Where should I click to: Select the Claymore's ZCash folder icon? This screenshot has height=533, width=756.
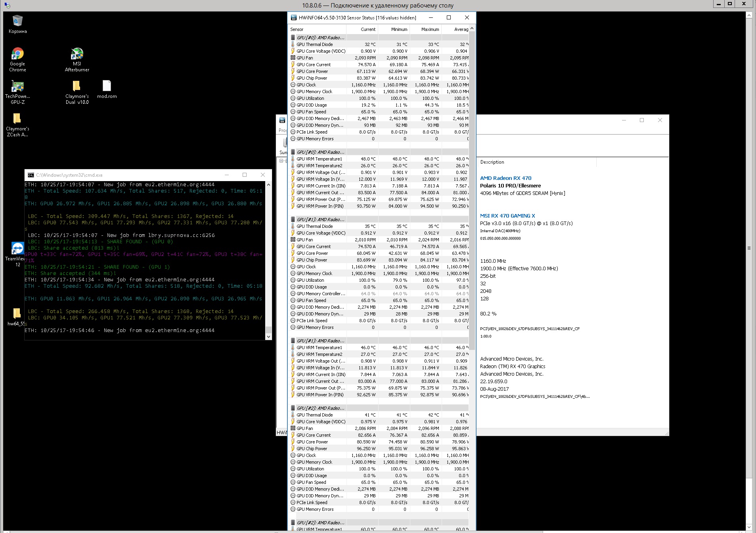pos(17,119)
